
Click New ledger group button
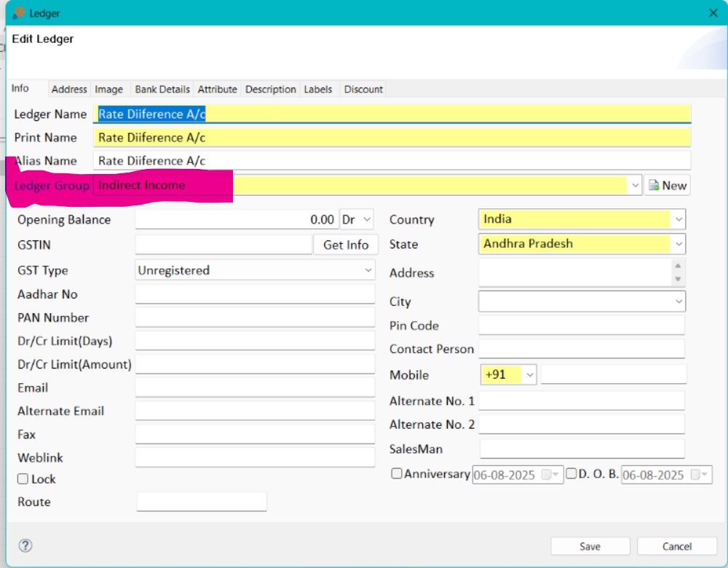[667, 185]
